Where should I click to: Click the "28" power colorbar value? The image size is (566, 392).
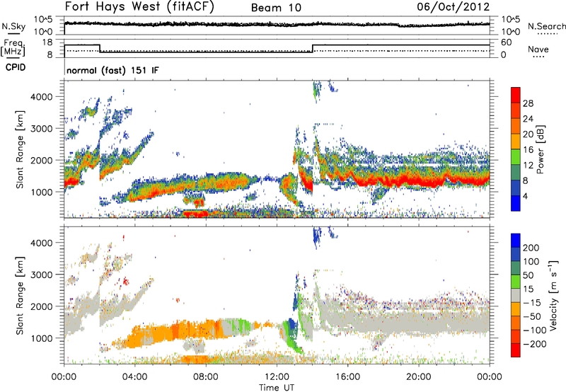[528, 103]
